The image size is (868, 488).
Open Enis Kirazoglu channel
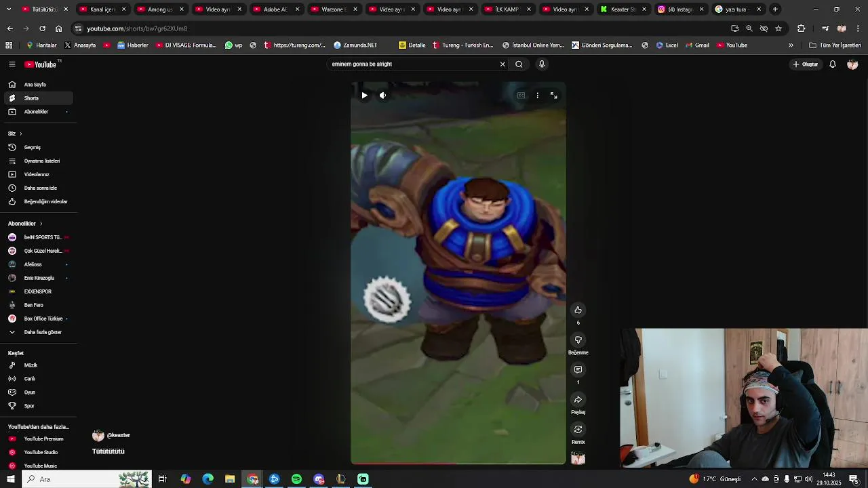pos(38,278)
